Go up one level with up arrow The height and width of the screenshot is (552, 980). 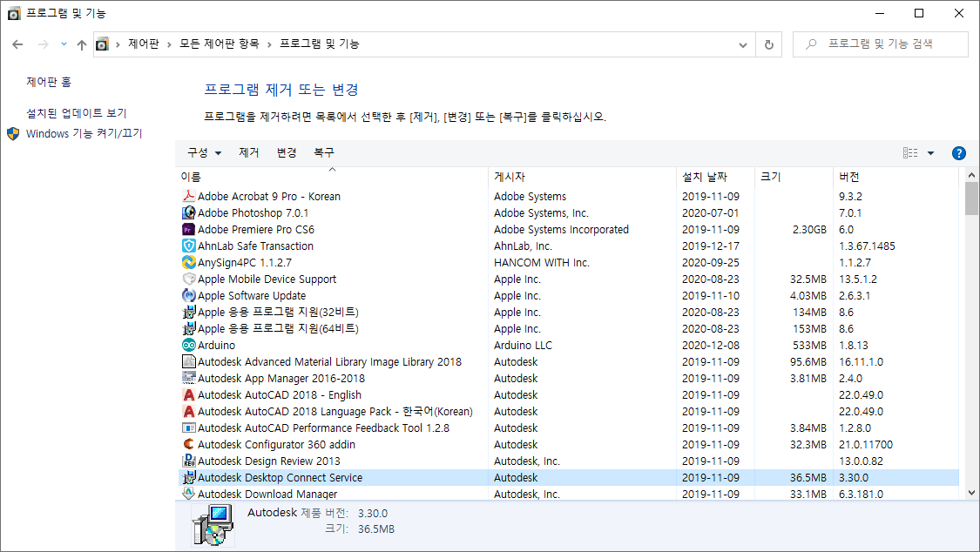pyautogui.click(x=81, y=44)
